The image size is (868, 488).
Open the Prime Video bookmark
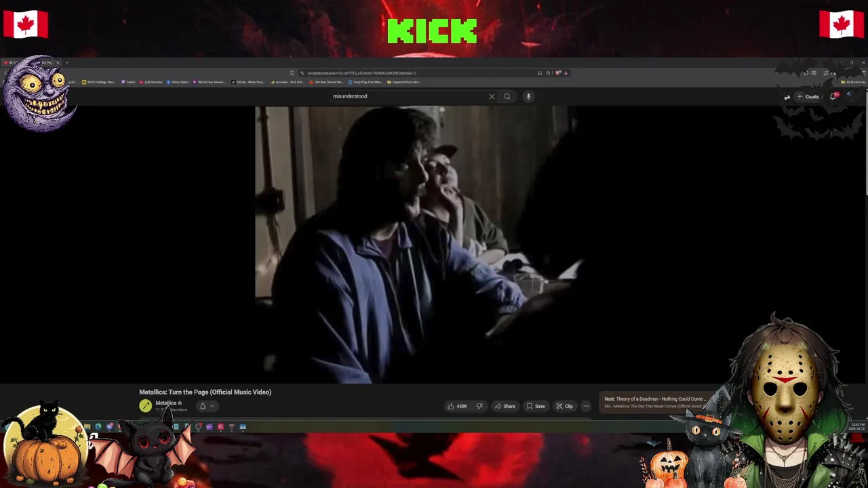tap(178, 82)
